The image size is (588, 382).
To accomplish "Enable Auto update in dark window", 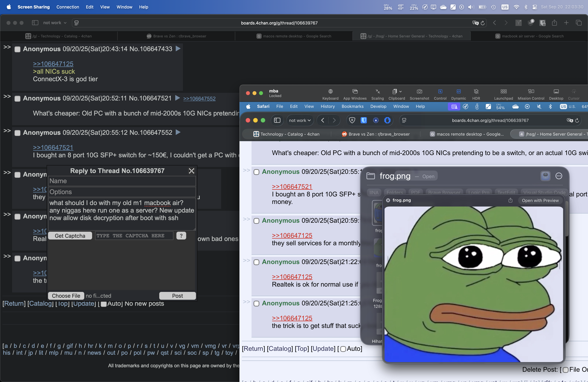I will (104, 304).
